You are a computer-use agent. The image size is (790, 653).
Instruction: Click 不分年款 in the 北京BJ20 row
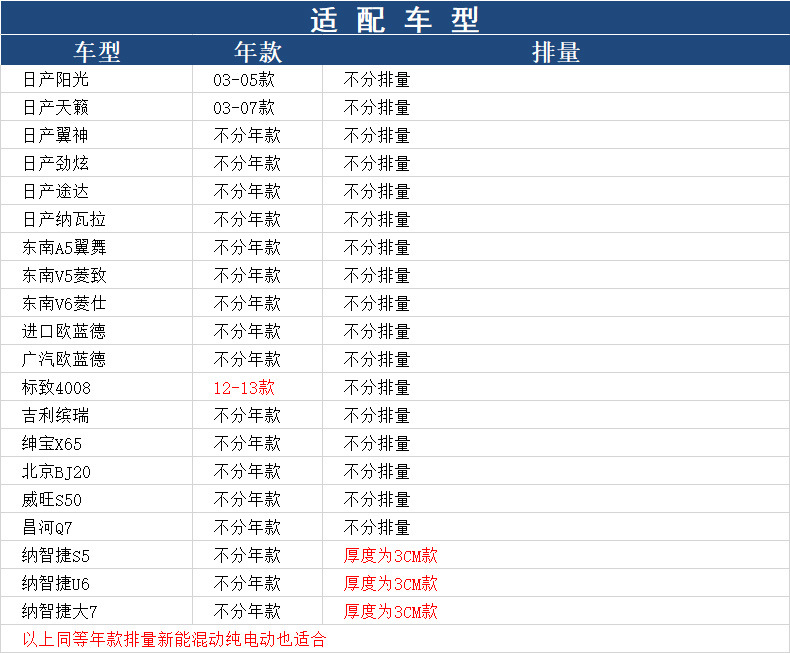(x=247, y=472)
